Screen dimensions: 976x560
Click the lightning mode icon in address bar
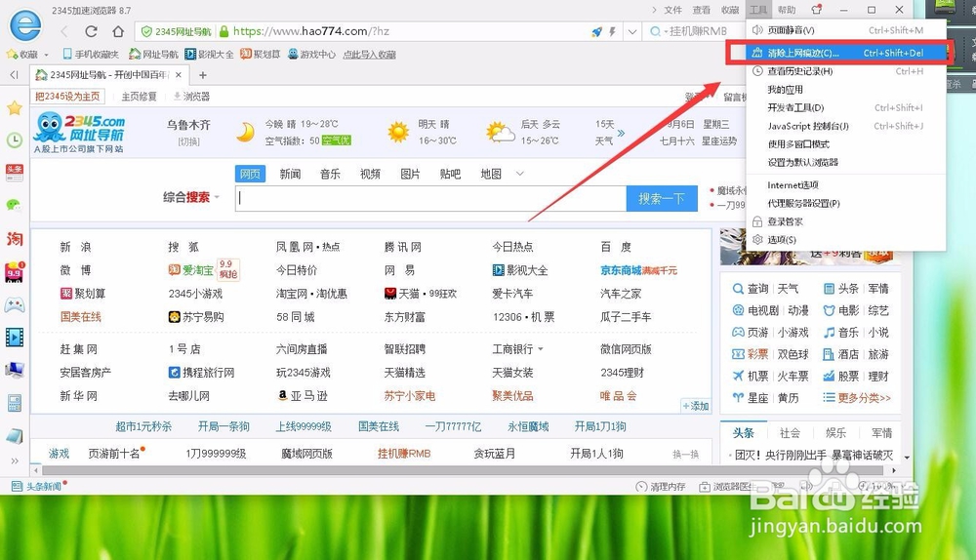(613, 31)
